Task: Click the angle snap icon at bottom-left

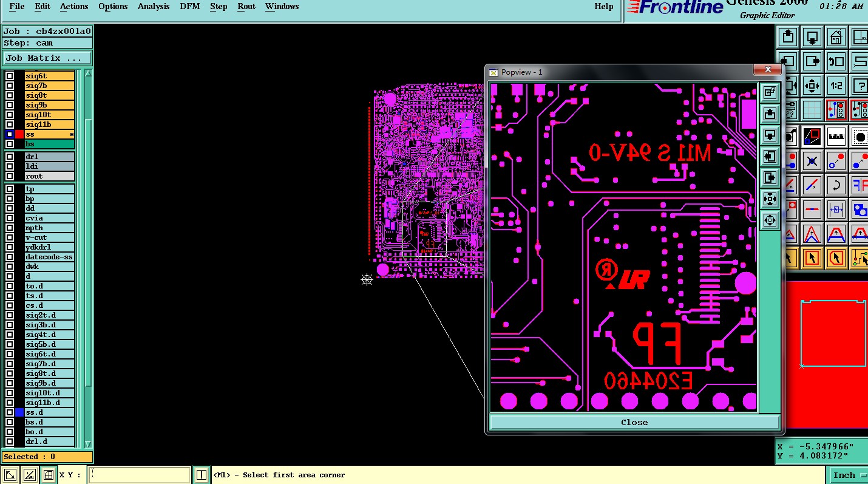Action: click(29, 475)
